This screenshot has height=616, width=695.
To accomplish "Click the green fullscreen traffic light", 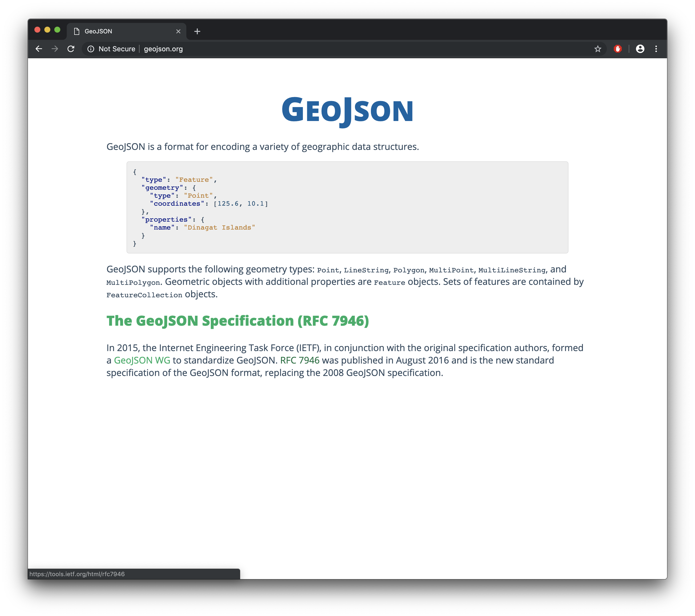I will (x=58, y=30).
